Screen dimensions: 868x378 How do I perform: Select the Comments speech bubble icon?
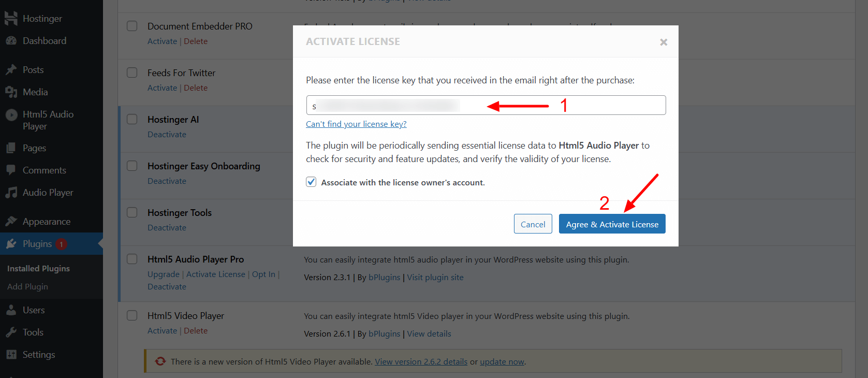(x=10, y=170)
